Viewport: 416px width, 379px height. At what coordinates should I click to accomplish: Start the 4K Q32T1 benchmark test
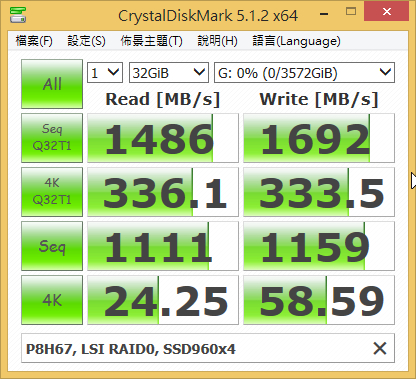click(52, 192)
